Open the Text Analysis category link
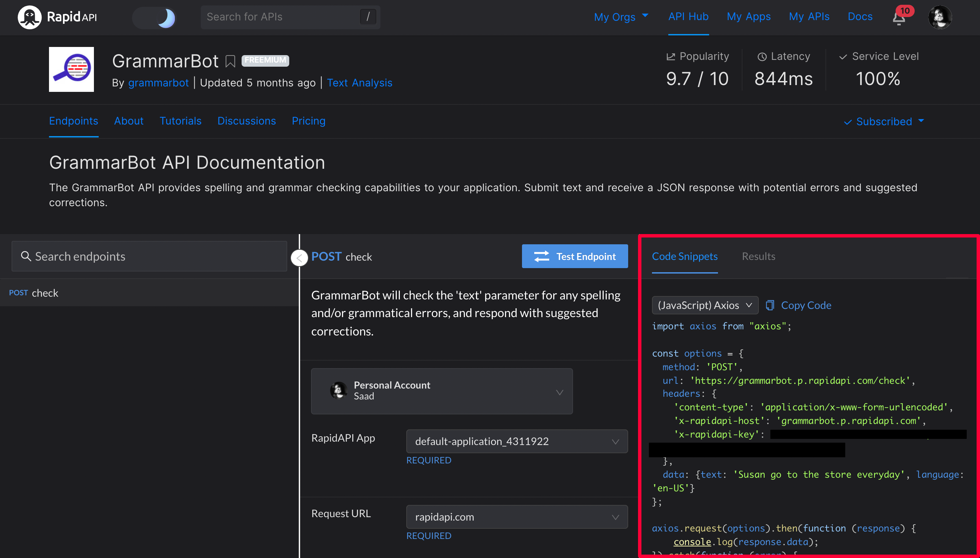 (359, 83)
